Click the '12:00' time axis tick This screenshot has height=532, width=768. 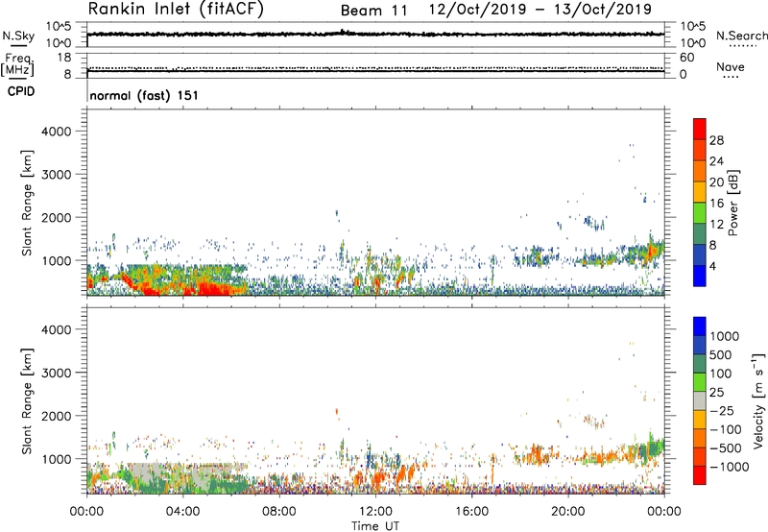pyautogui.click(x=375, y=512)
